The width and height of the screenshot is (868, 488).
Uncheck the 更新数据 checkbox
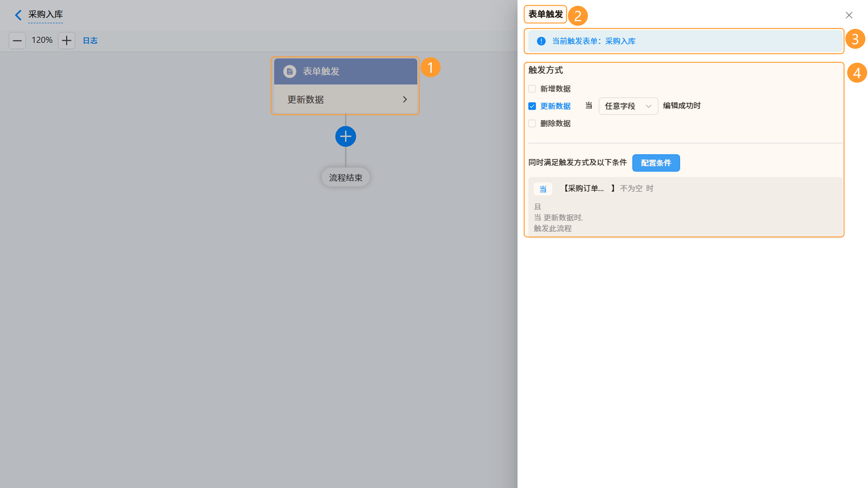coord(532,106)
